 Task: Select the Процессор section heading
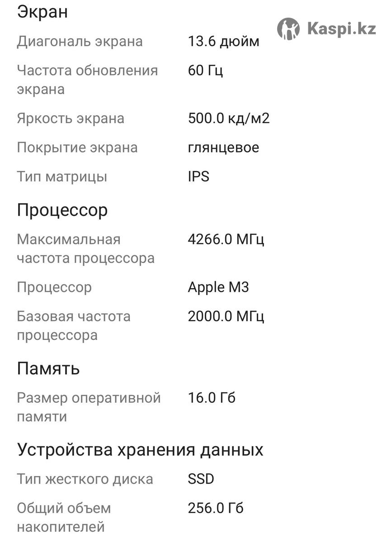coord(62,210)
